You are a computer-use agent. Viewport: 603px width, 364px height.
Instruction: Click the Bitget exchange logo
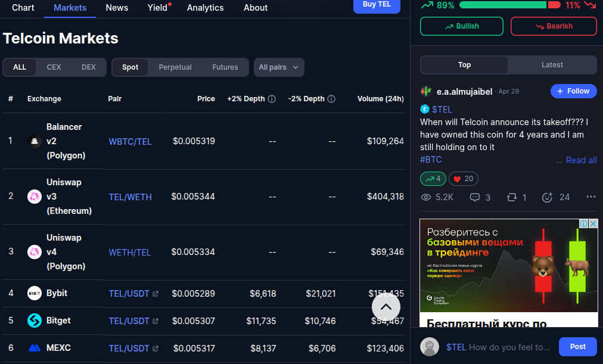pos(35,321)
